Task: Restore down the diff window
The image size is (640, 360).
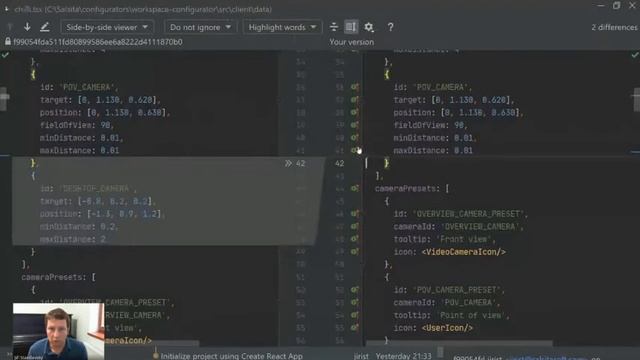Action: click(616, 5)
